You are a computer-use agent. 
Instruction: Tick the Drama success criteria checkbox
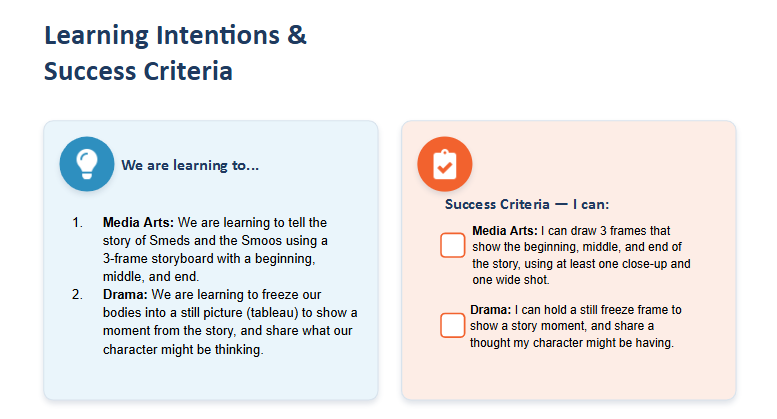[x=452, y=325]
